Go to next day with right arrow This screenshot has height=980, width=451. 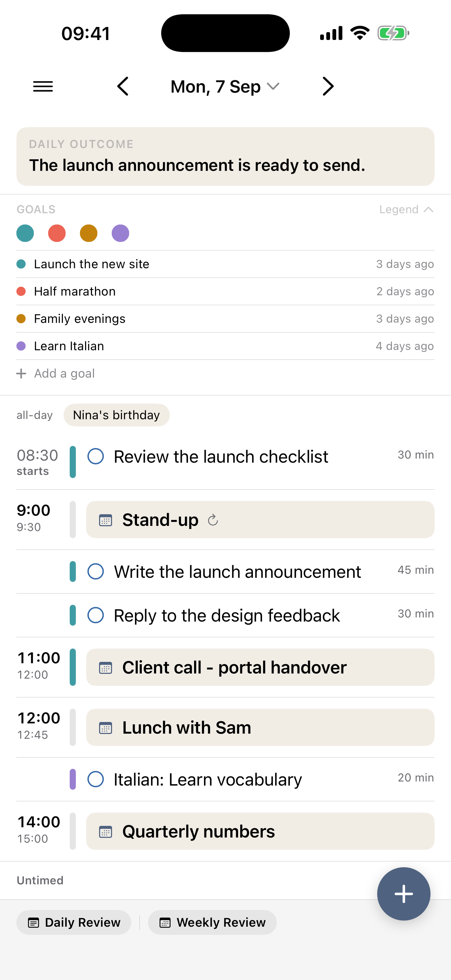click(x=328, y=86)
